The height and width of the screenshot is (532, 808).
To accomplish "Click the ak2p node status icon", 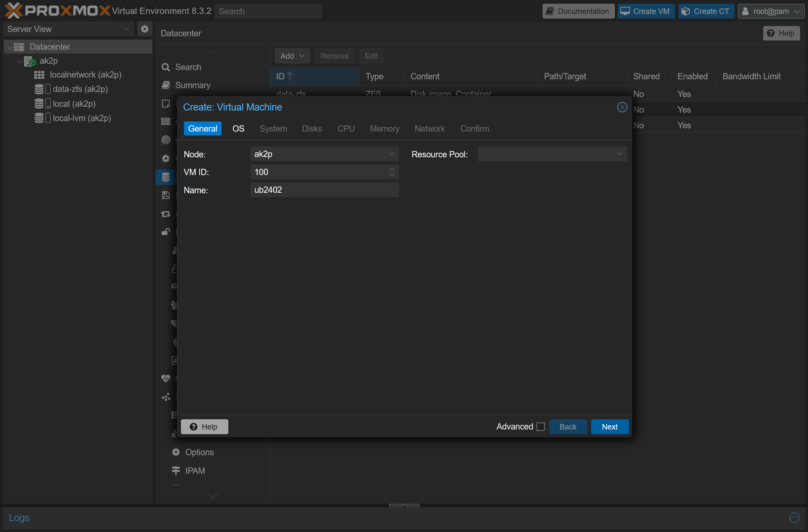I will [30, 61].
